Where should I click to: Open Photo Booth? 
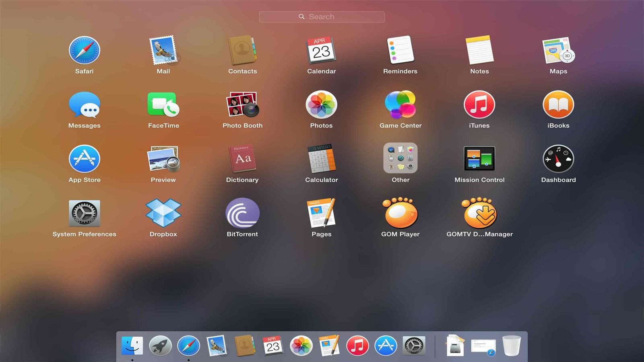click(x=242, y=105)
